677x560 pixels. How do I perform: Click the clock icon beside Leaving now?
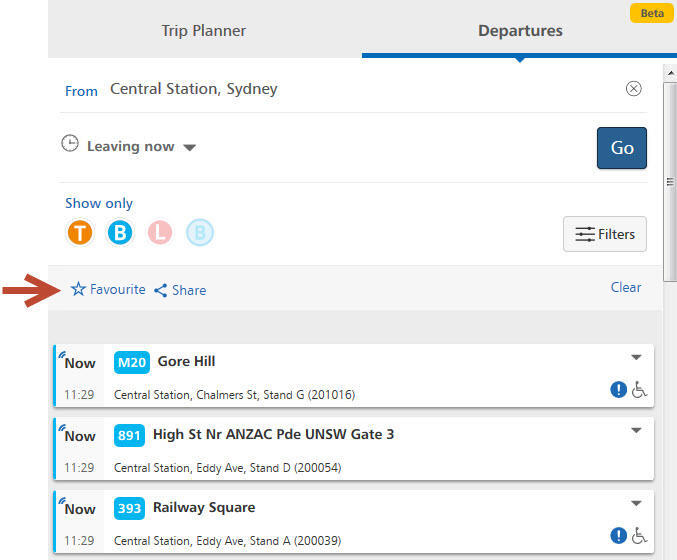[x=70, y=143]
